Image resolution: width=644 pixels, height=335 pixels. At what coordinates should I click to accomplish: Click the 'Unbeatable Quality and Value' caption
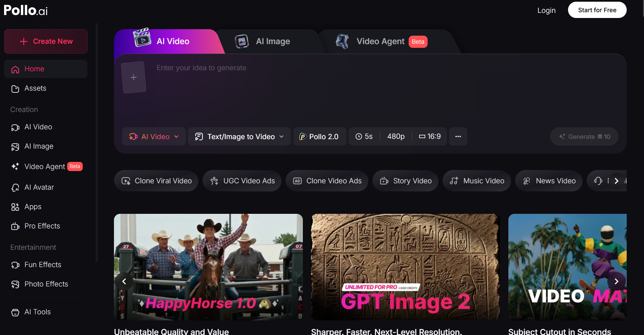(171, 332)
